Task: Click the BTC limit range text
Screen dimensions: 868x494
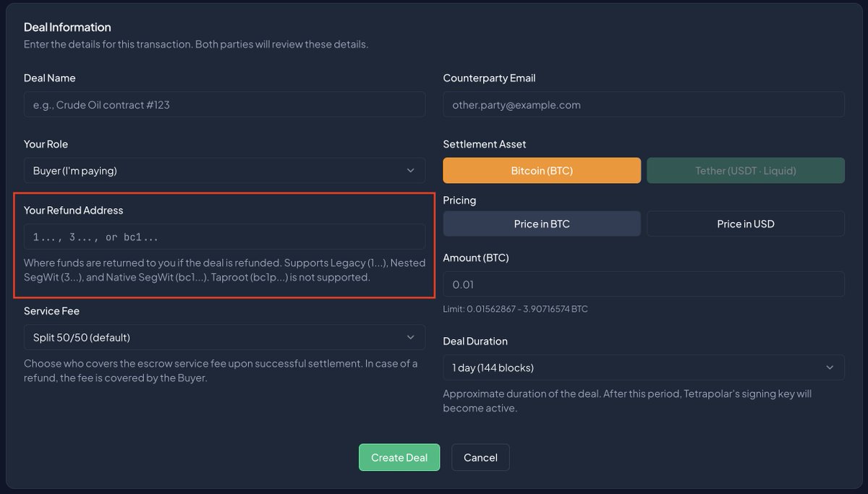Action: (515, 309)
